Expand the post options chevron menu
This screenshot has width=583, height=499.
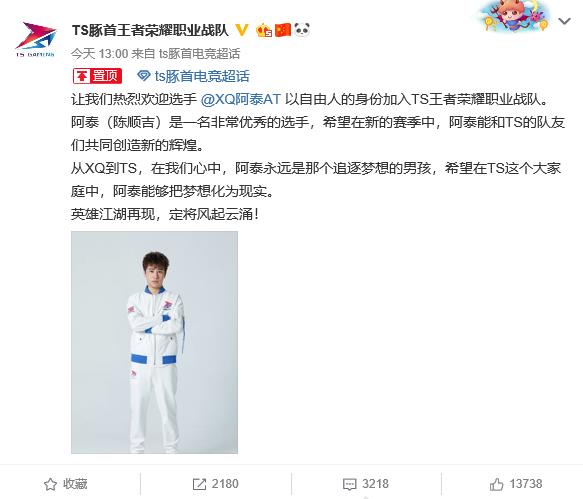(x=564, y=22)
